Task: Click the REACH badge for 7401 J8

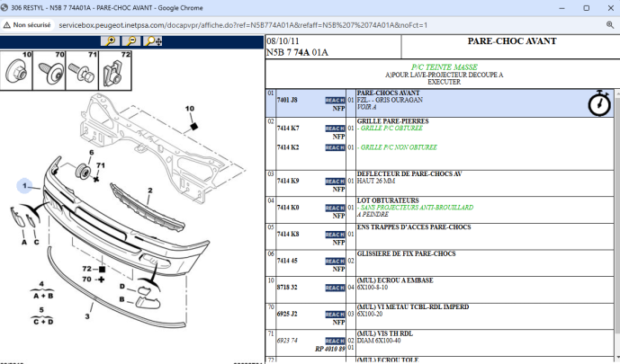Action: pyautogui.click(x=335, y=101)
